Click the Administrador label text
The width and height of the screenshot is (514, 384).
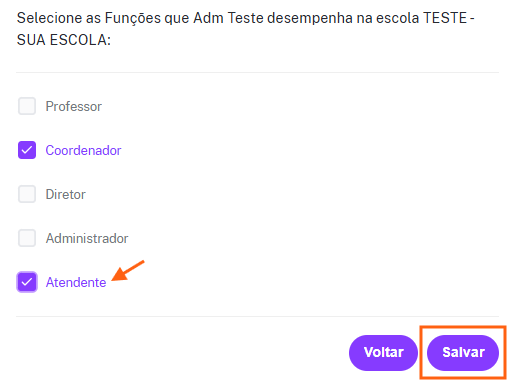click(x=87, y=239)
